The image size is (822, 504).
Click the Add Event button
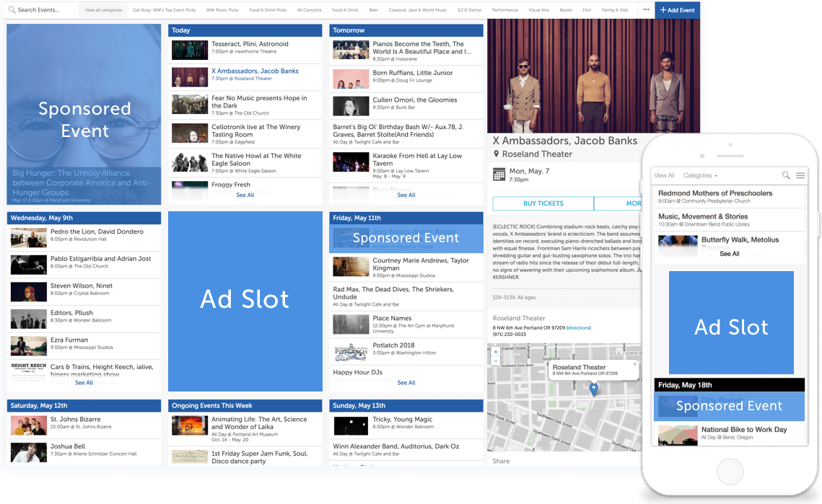(x=677, y=10)
